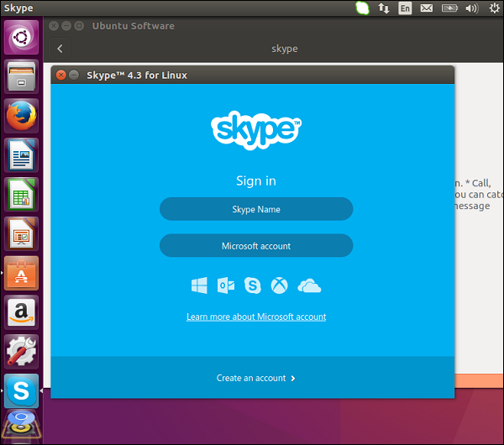Click the Outlook icon in Skype
This screenshot has width=504, height=445.
coord(226,285)
